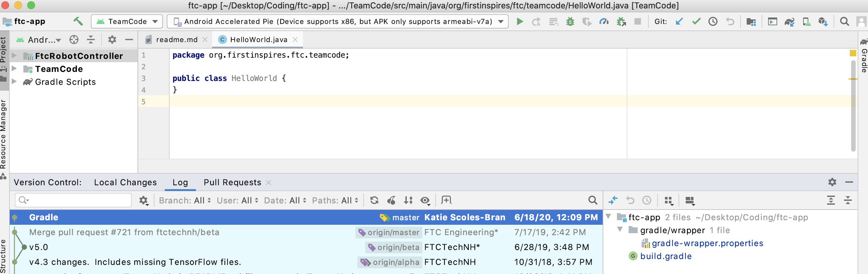Click the cherry-pick icon

click(391, 200)
